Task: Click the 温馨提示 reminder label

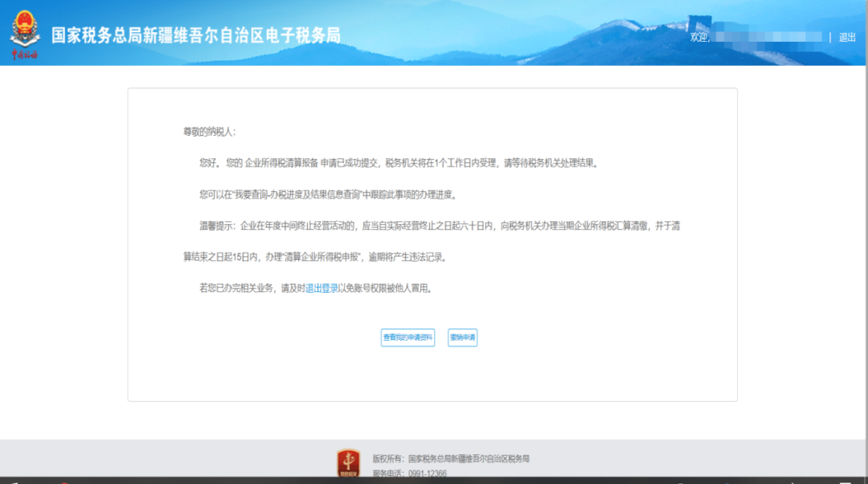Action: click(217, 226)
